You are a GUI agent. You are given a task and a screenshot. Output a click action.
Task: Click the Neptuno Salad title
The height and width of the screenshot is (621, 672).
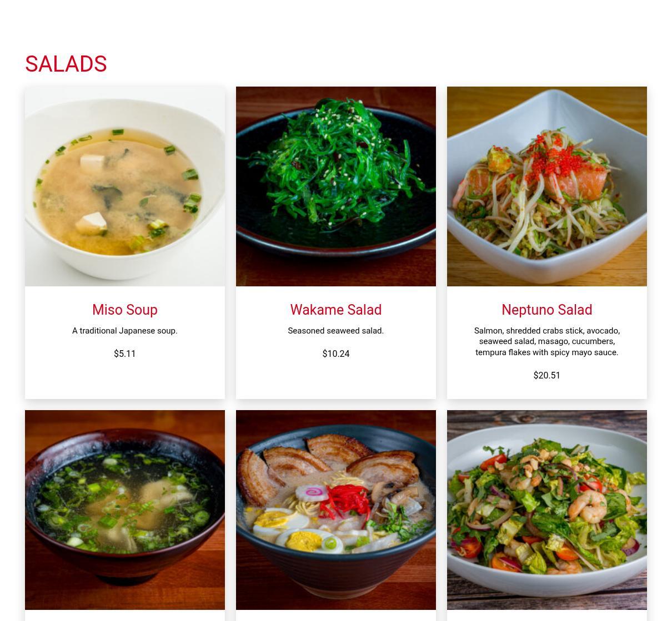coord(547,310)
